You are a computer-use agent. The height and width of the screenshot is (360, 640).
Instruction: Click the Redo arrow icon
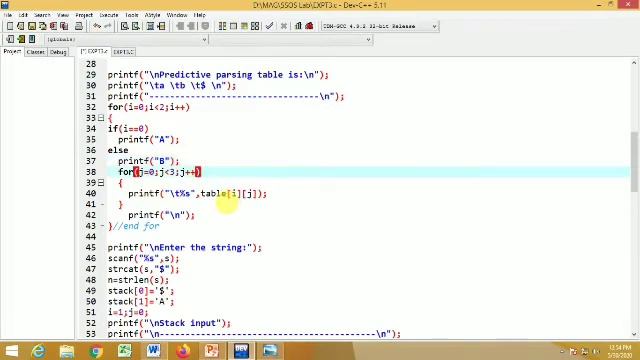(x=108, y=26)
